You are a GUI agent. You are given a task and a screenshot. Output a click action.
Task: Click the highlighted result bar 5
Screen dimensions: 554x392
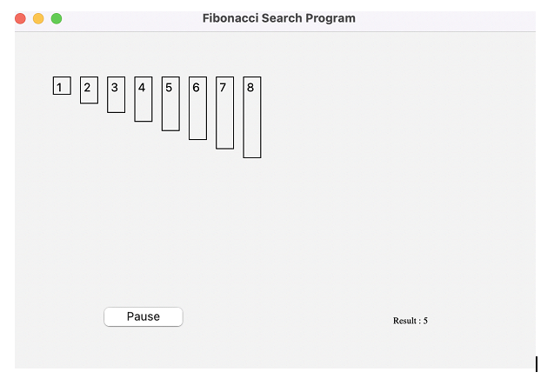[170, 104]
